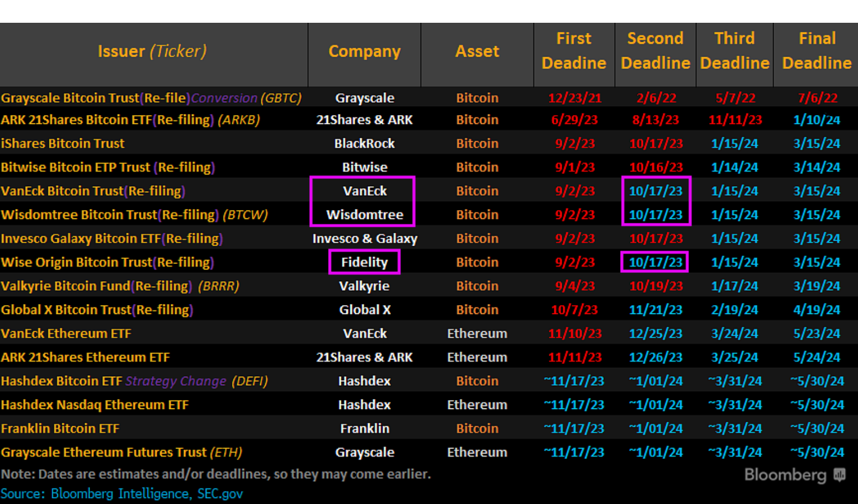Click the '10/7/23' first deadline for Global X

(x=574, y=310)
